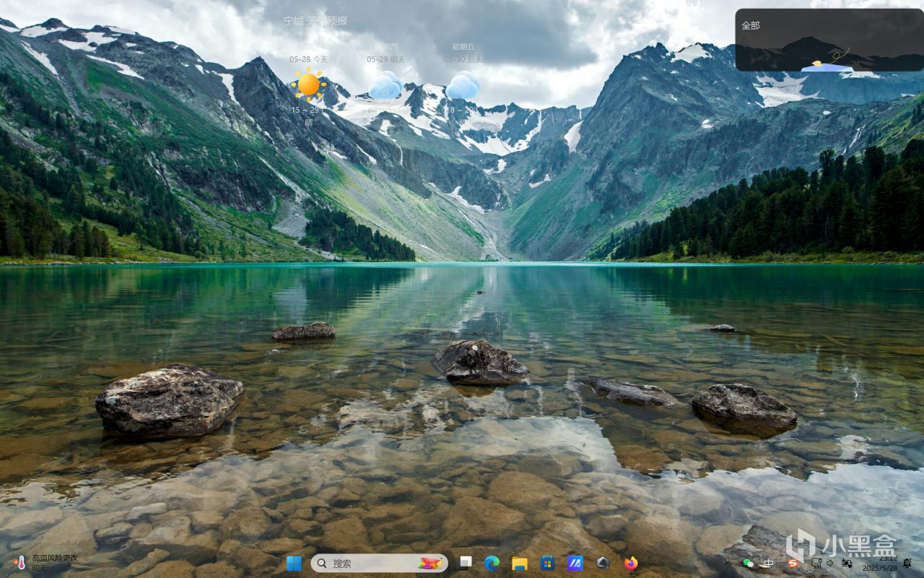Viewport: 924px width, 578px height.
Task: Open the clock showing 2025/5/28
Action: tap(879, 564)
